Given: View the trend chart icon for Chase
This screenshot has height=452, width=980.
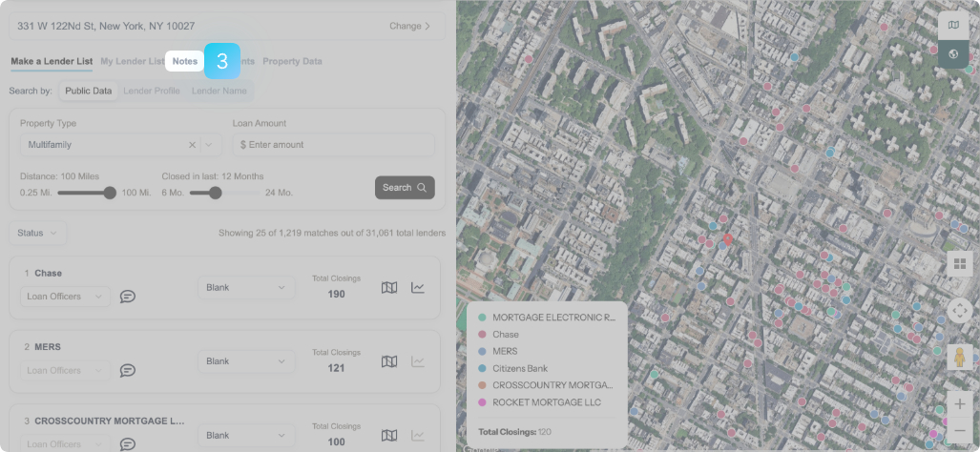Looking at the screenshot, I should point(418,287).
